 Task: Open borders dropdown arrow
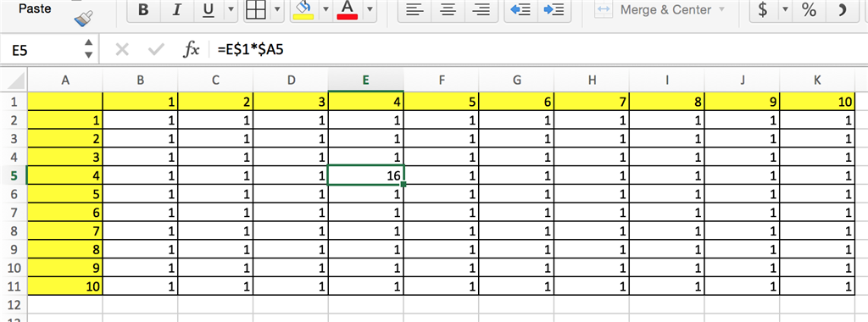click(x=277, y=10)
